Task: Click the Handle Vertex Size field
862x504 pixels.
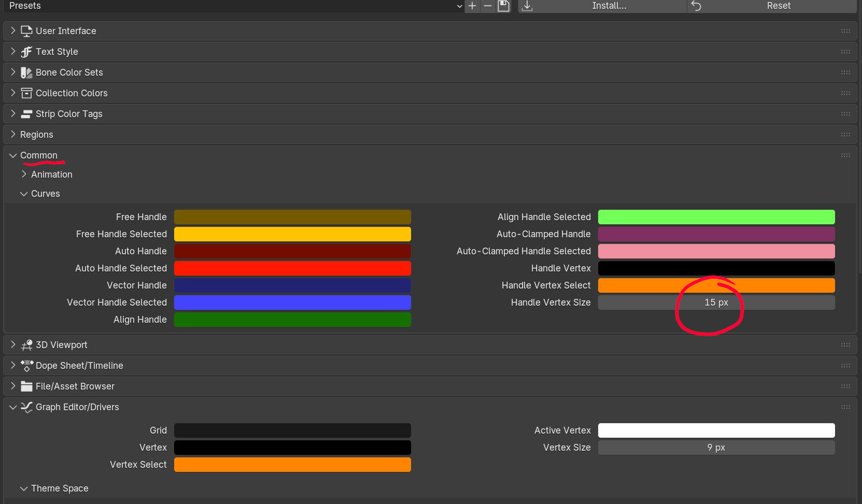Action: [716, 303]
